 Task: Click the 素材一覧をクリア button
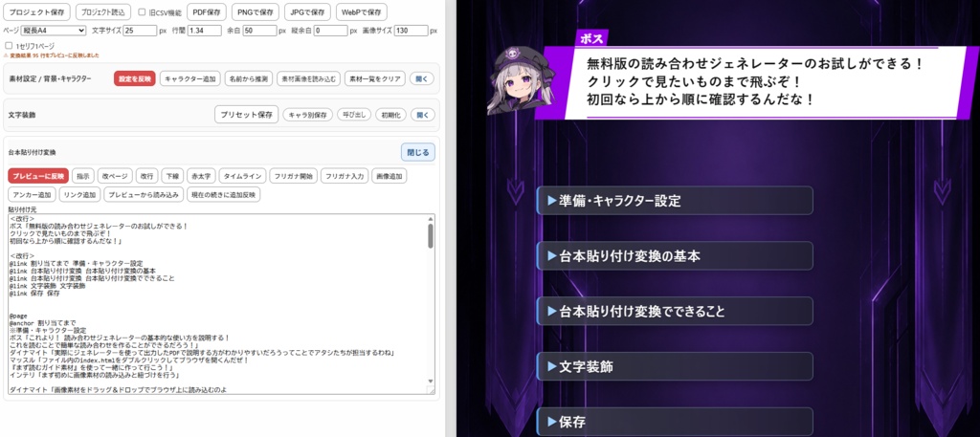click(x=374, y=78)
